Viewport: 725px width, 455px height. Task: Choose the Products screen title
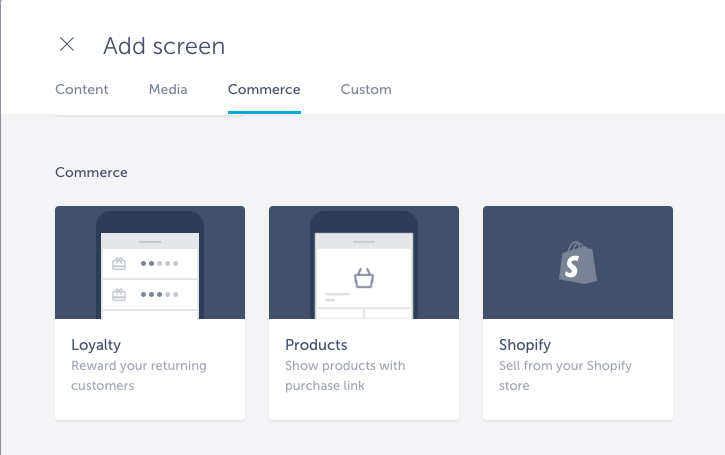tap(316, 345)
